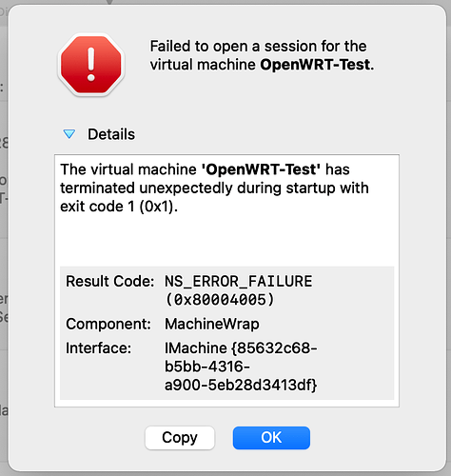Click the b5bb-4316- line of the UUID

click(x=207, y=367)
